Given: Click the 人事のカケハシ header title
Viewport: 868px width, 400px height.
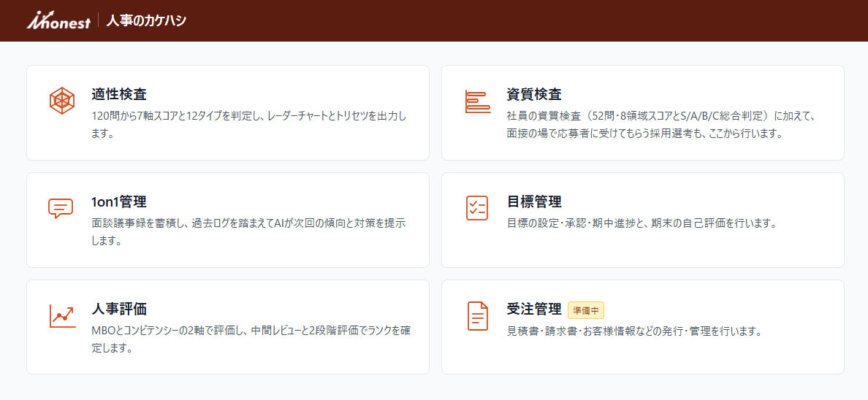Looking at the screenshot, I should click(x=146, y=21).
